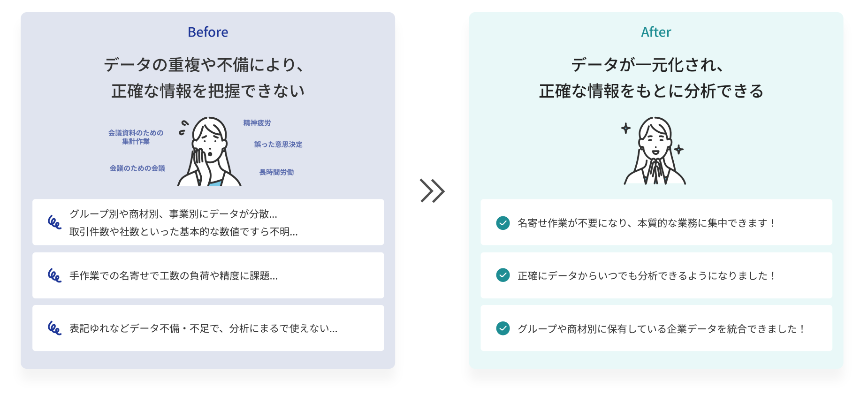
Task: Select the 手作業での名寄せ card
Action: point(208,275)
